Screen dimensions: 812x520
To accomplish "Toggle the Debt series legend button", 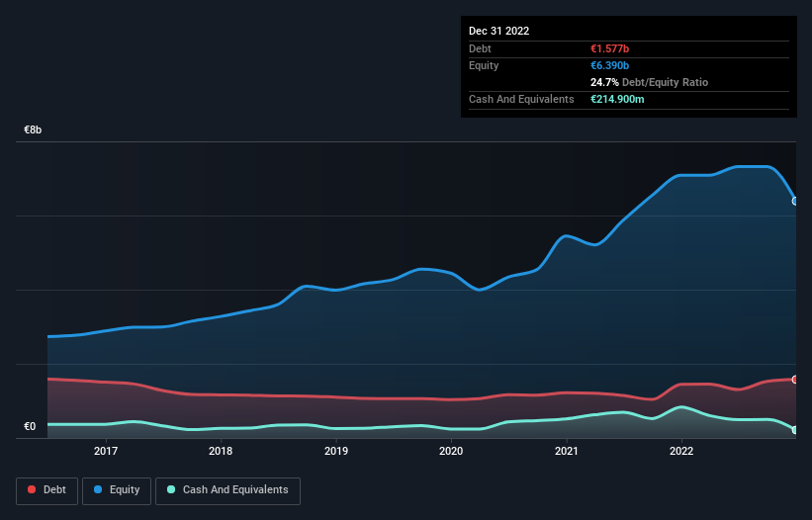I will [47, 490].
